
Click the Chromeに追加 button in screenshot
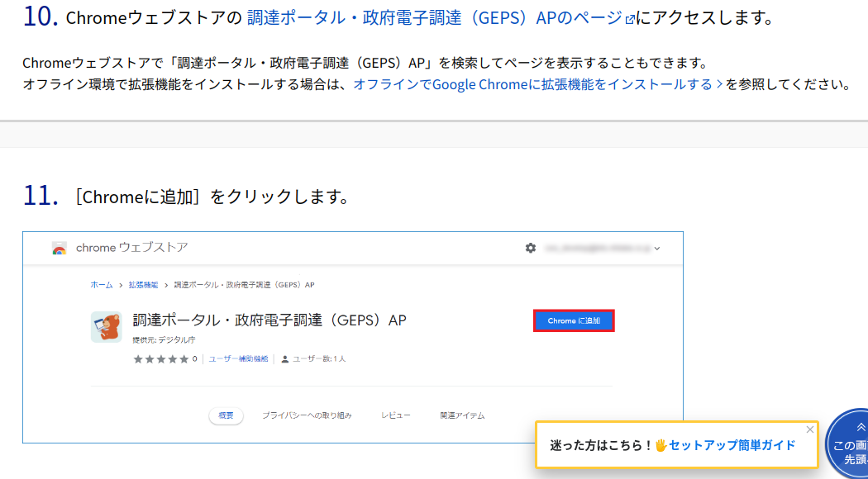(x=574, y=320)
